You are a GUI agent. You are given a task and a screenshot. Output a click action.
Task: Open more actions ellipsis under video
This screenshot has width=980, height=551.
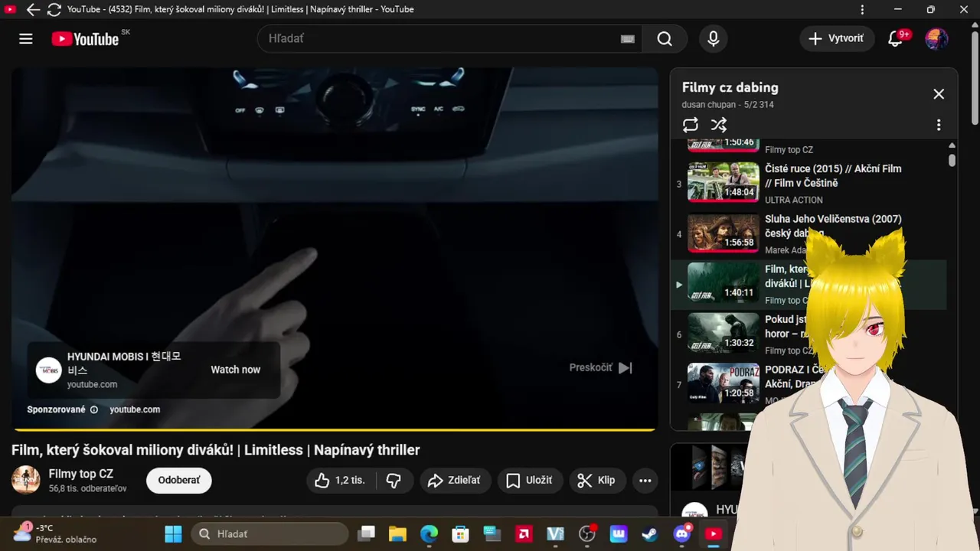pyautogui.click(x=645, y=481)
